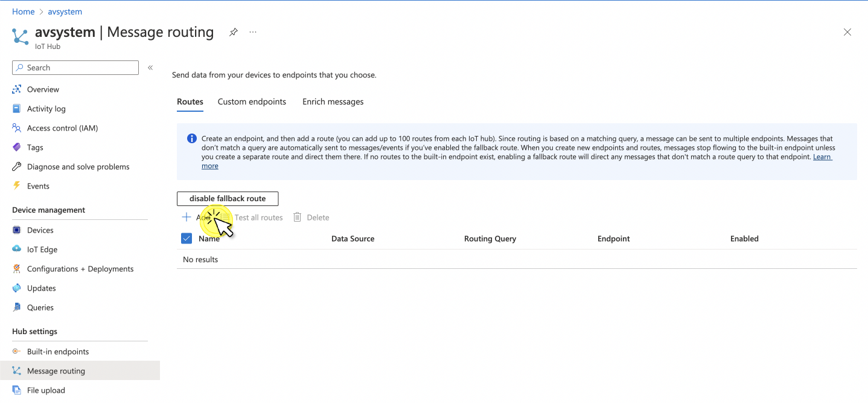Click the Updates icon in sidebar

click(17, 288)
